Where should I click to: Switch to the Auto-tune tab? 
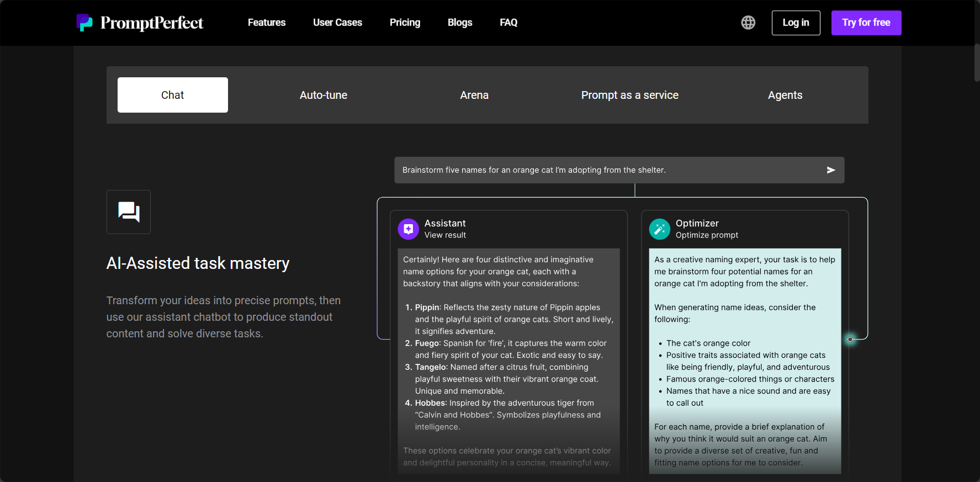click(324, 95)
